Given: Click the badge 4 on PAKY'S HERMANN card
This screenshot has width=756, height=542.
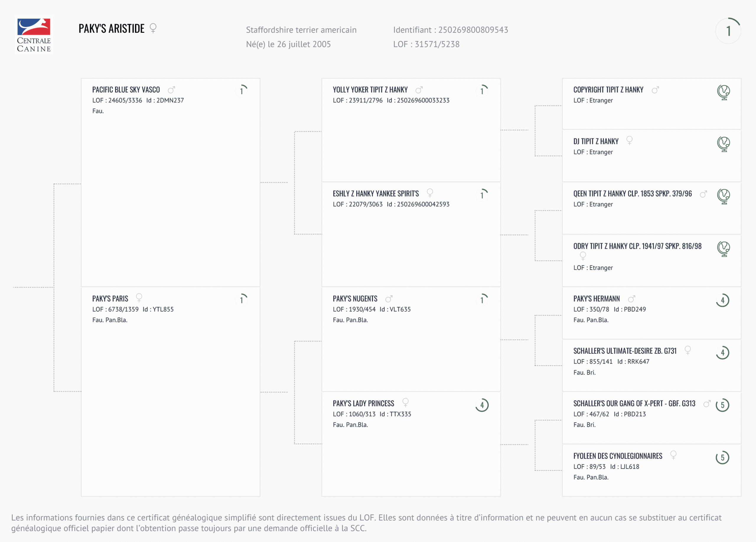Looking at the screenshot, I should click(x=722, y=300).
